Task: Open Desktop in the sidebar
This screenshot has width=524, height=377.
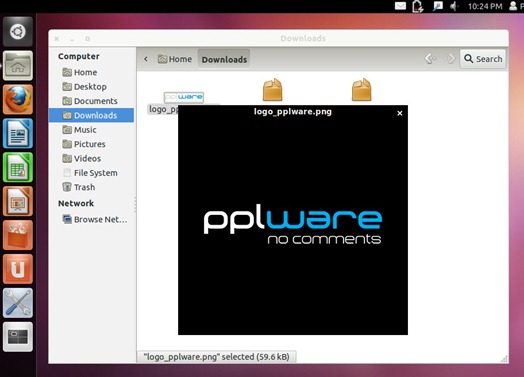Action: point(85,87)
